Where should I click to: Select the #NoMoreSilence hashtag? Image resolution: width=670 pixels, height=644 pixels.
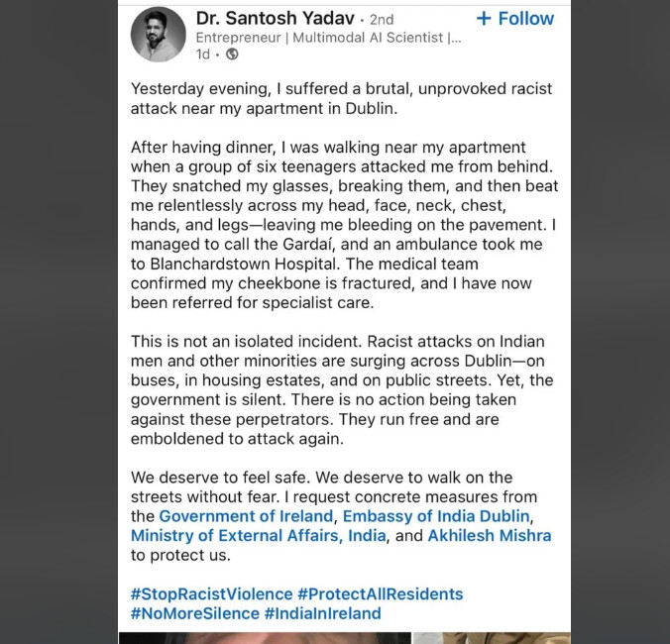195,613
